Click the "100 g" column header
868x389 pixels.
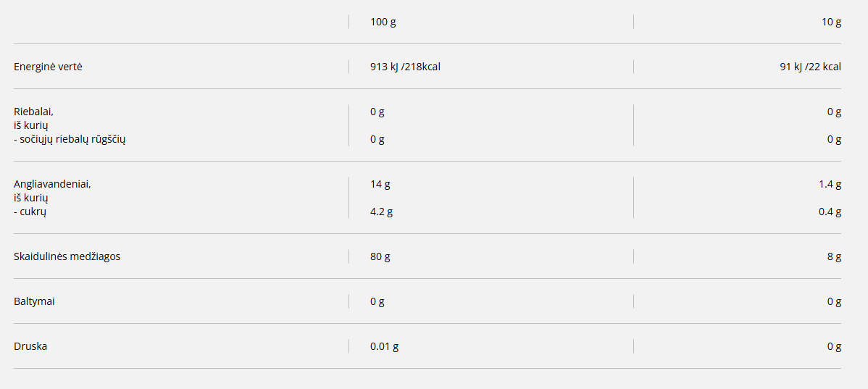pos(383,22)
